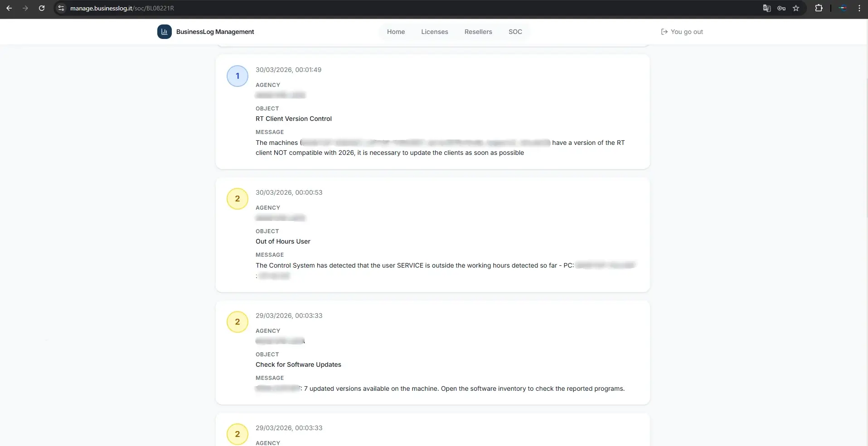Click blurred agency name in Software Updates card
This screenshot has height=446, width=868.
pos(280,341)
